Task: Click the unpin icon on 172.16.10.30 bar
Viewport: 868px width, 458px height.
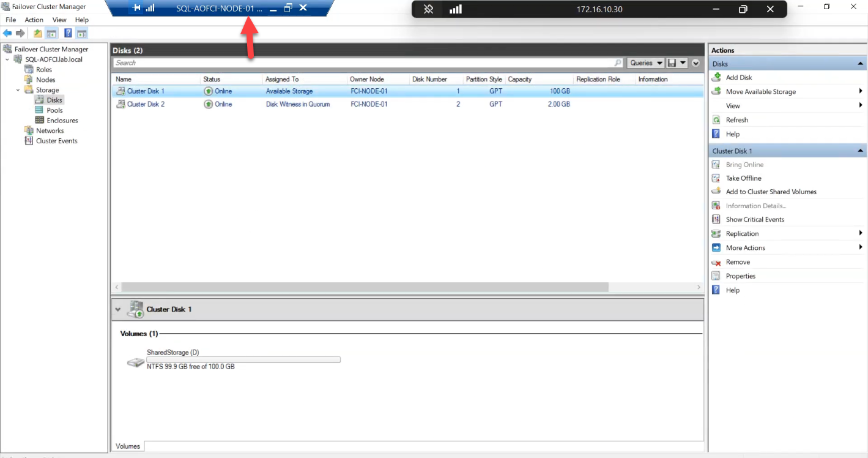Action: (x=429, y=9)
